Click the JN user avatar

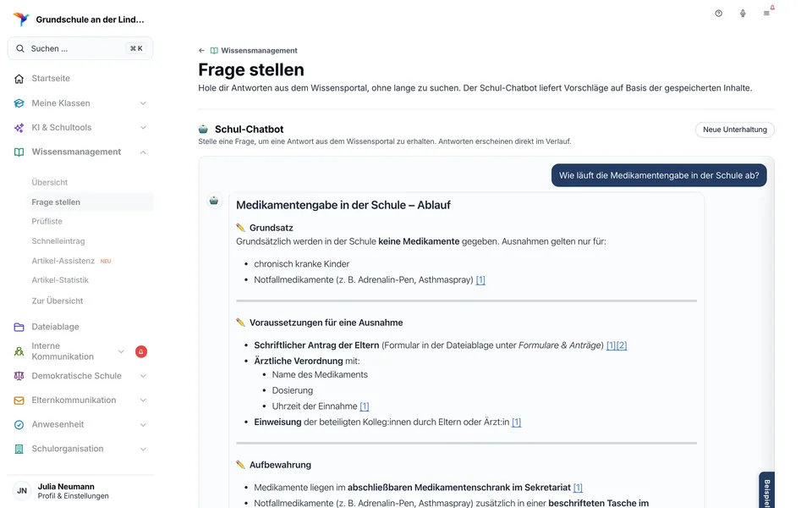pos(22,491)
